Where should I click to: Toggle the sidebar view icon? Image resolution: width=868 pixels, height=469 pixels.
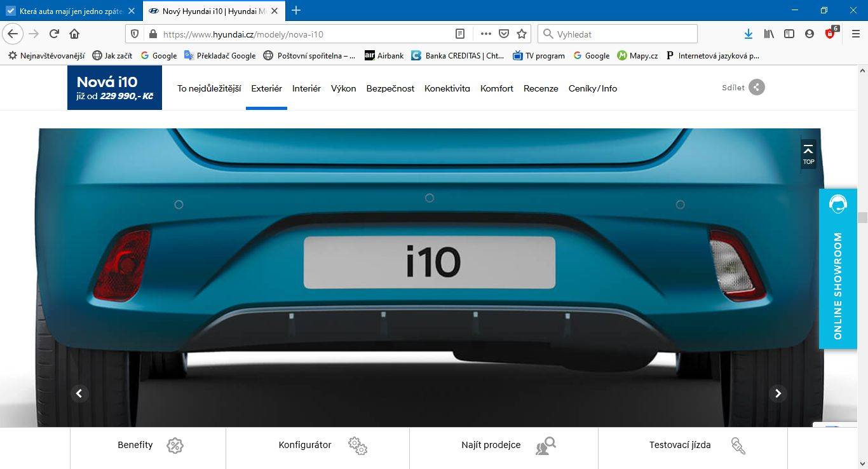click(789, 34)
